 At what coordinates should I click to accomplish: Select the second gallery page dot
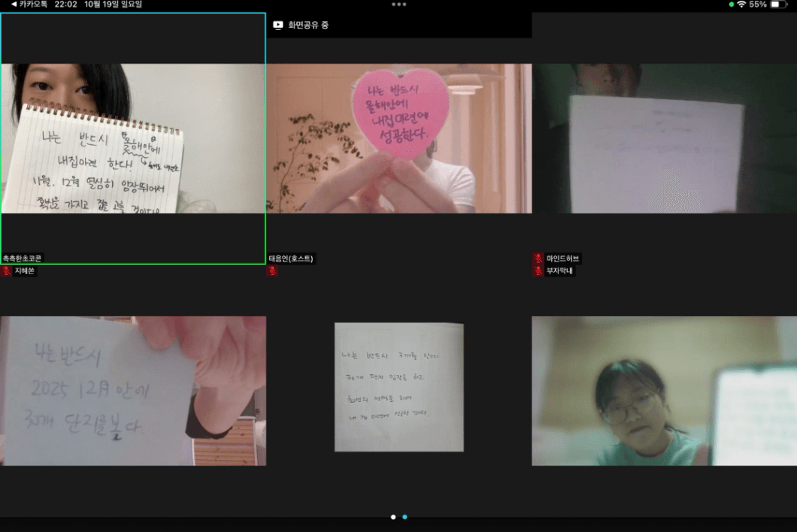(405, 517)
